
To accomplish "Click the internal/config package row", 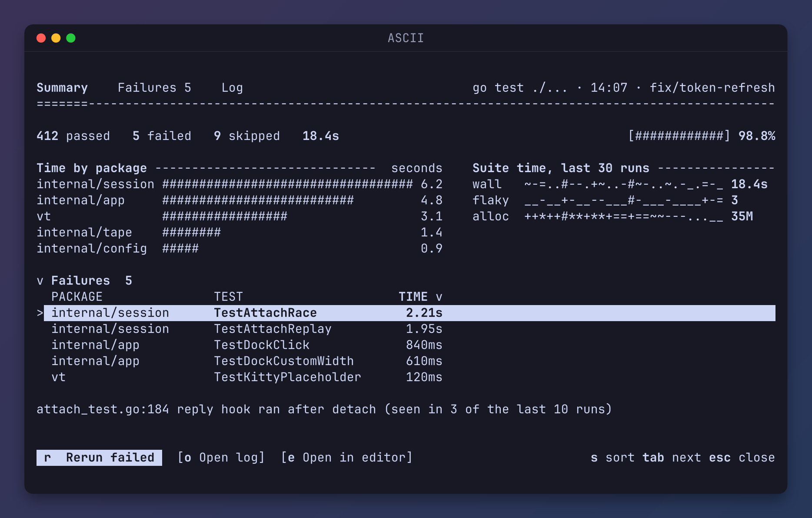I will click(240, 249).
